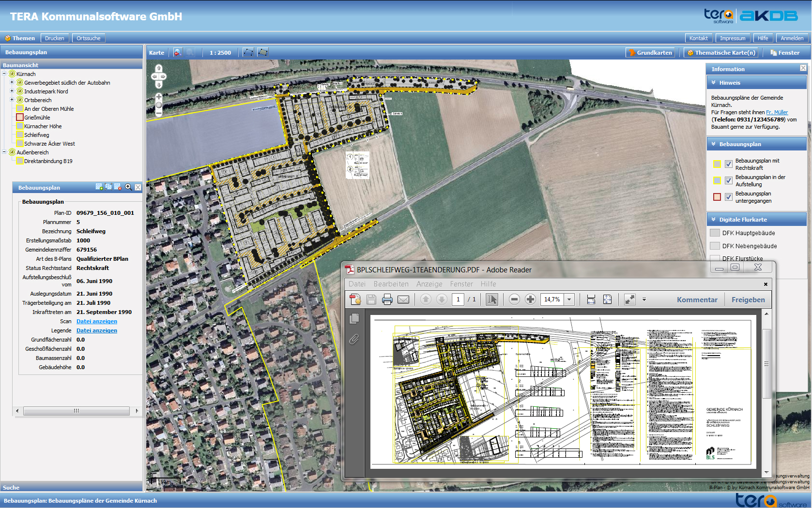The image size is (812, 508).
Task: Click the plus zoom-in icon in Adobe Reader
Action: click(x=530, y=299)
